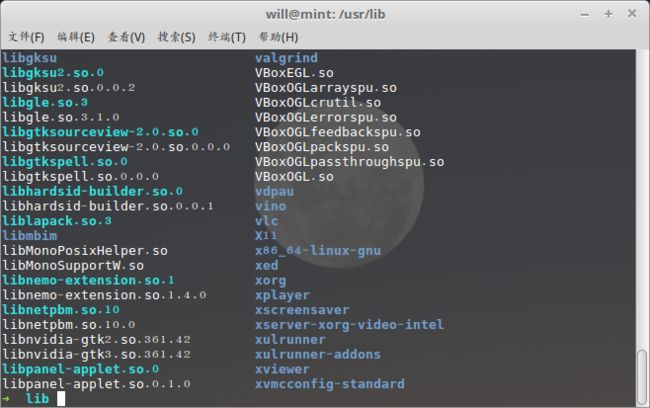Click the xserver-xorg-video-intel entry
This screenshot has width=650, height=408.
tap(349, 325)
